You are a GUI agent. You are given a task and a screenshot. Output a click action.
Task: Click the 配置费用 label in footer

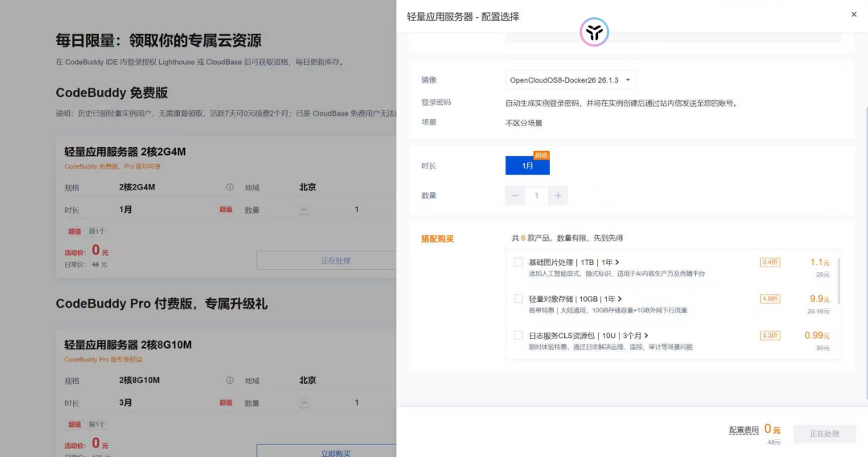[x=743, y=430]
